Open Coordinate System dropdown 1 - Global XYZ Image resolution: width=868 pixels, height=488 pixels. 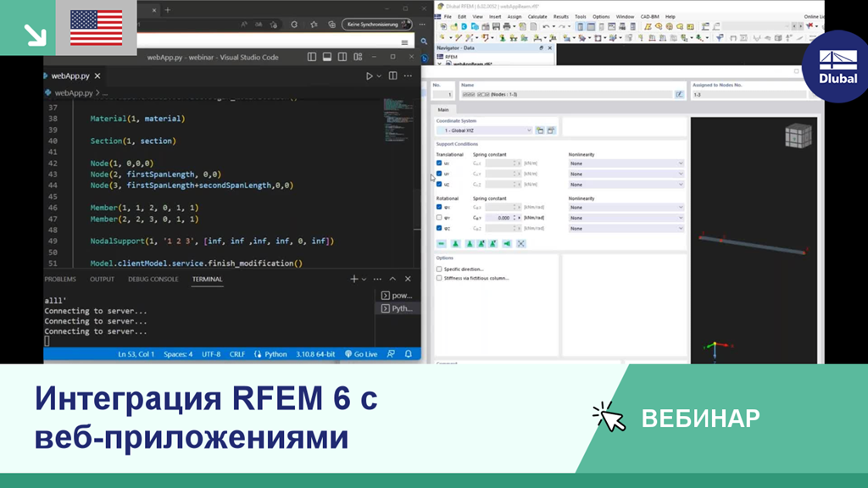pos(484,130)
